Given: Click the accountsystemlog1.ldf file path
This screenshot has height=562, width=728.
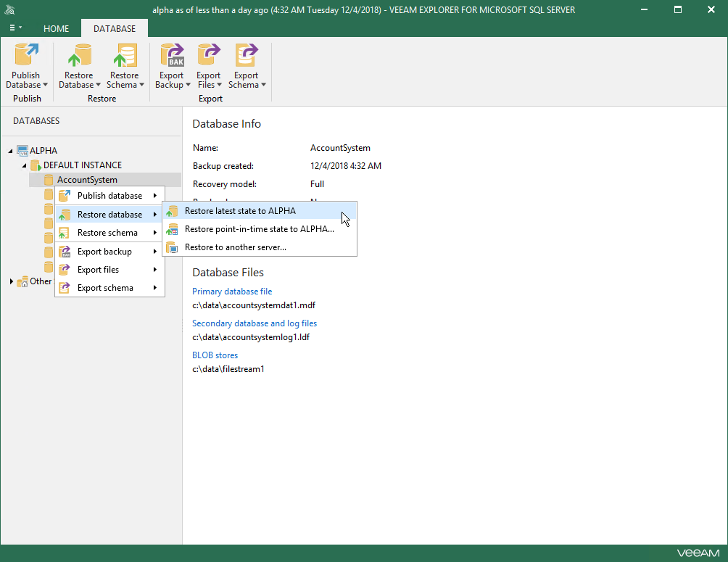Looking at the screenshot, I should [x=251, y=337].
